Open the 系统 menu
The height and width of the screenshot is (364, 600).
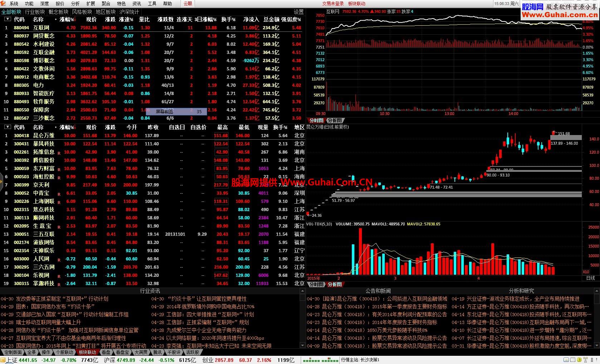(x=14, y=4)
